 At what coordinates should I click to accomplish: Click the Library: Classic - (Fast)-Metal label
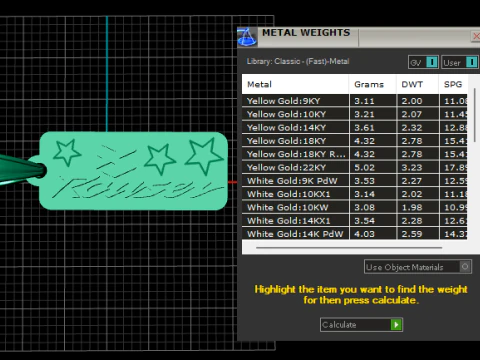pos(298,61)
